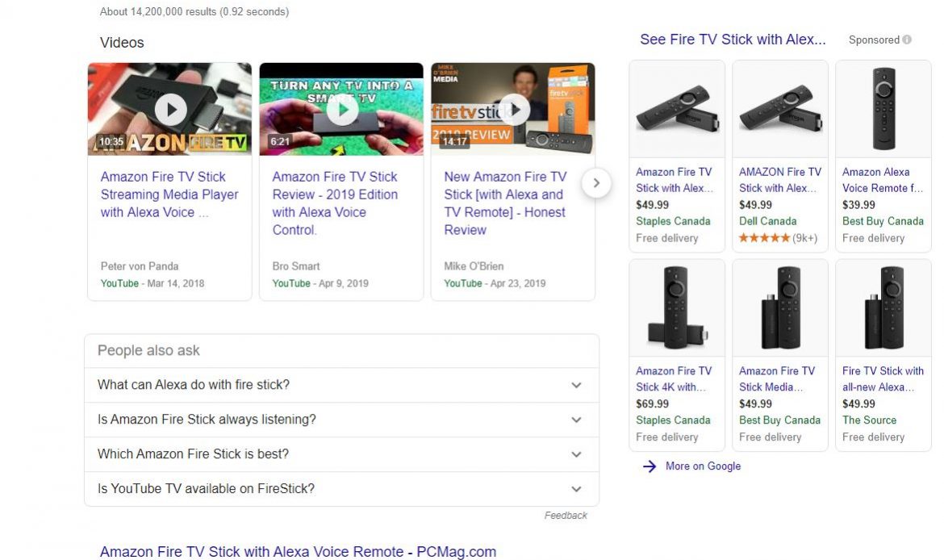Viewport: 944px width, 560px height.
Task: Play the Peter von Panda video
Action: coord(170,110)
